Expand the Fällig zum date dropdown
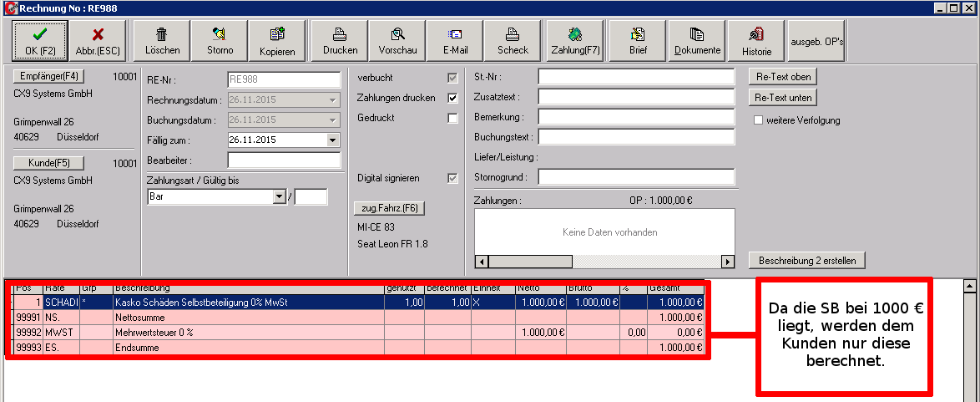 pos(334,140)
